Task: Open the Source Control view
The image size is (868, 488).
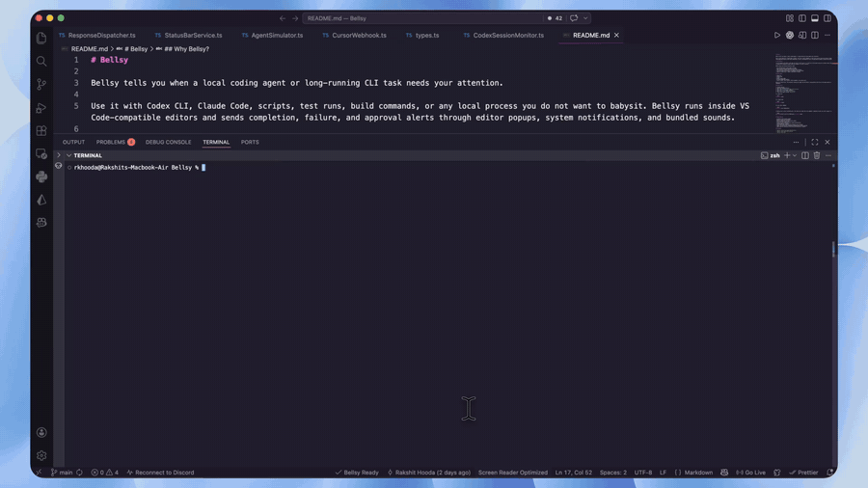Action: pyautogui.click(x=41, y=84)
